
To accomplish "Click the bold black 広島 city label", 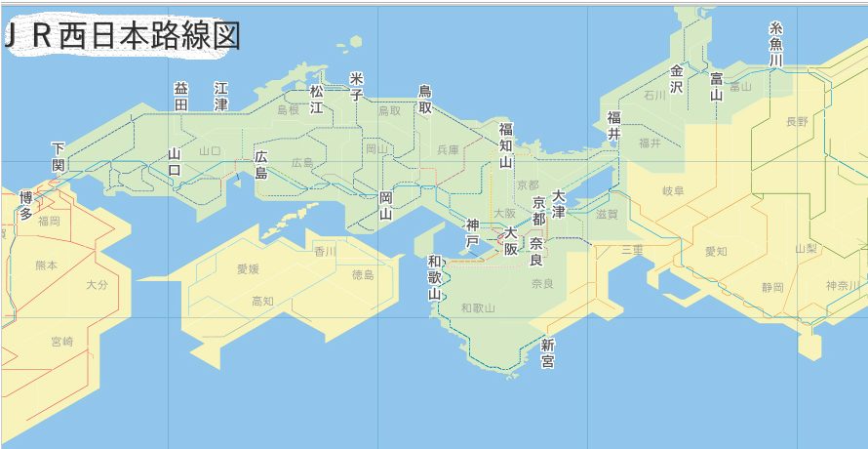I will 261,165.
